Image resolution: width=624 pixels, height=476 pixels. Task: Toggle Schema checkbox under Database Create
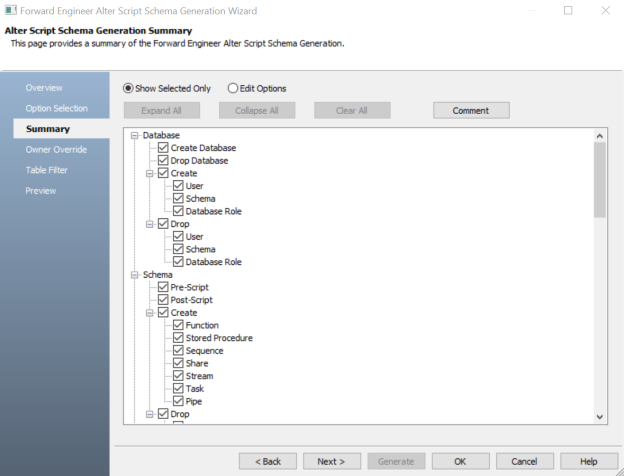tap(178, 199)
